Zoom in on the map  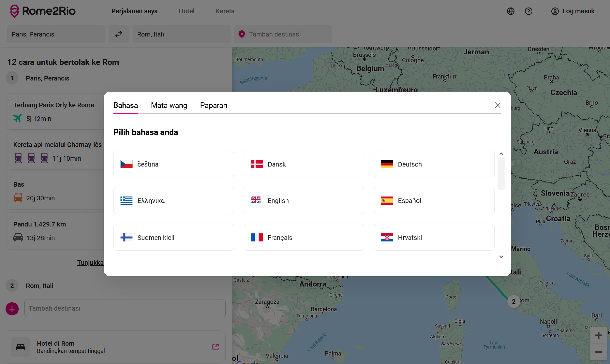coord(598,335)
